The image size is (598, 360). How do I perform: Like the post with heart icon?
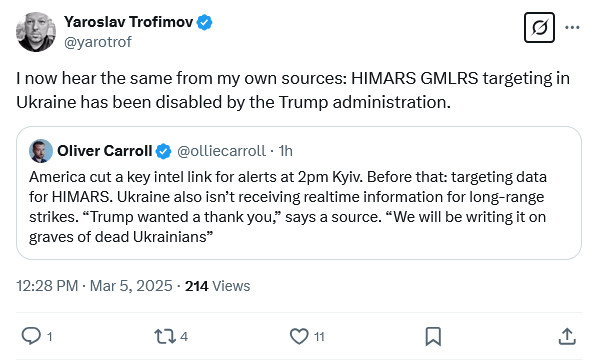(299, 336)
